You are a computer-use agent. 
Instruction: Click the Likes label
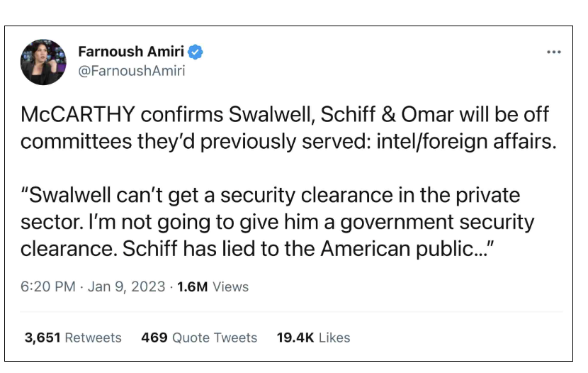click(334, 338)
